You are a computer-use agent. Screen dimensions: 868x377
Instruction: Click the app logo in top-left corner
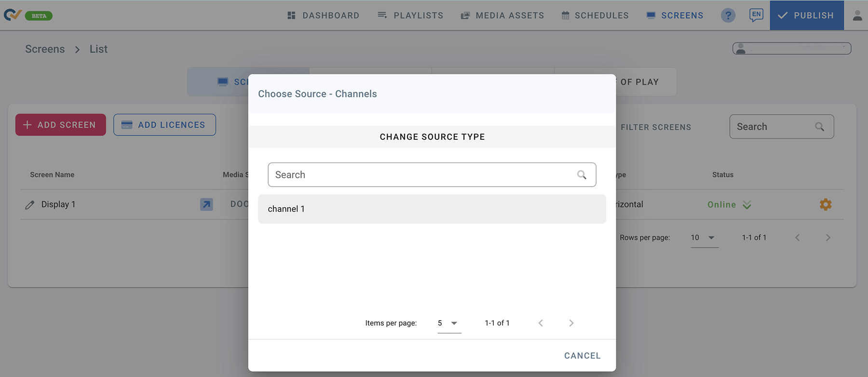pyautogui.click(x=13, y=15)
